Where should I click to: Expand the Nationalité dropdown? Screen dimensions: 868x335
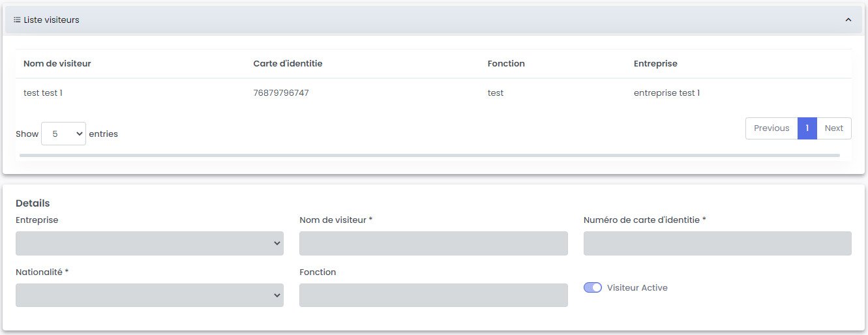point(149,295)
